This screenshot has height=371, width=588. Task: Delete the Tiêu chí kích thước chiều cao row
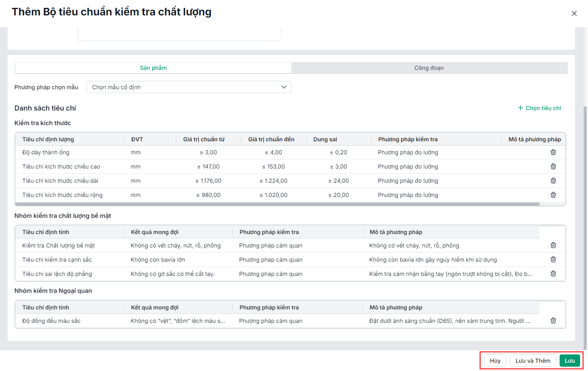pyautogui.click(x=553, y=167)
